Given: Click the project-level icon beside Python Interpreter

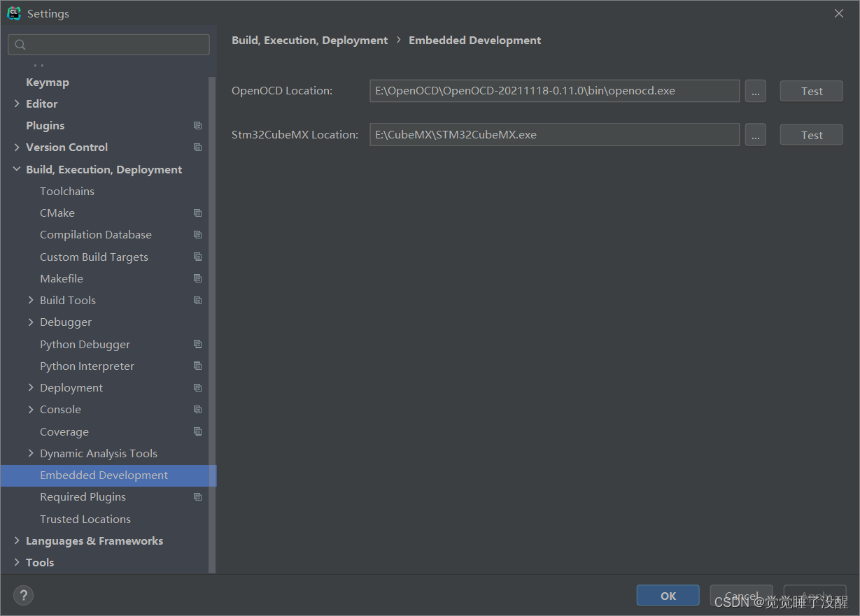Looking at the screenshot, I should coord(197,366).
